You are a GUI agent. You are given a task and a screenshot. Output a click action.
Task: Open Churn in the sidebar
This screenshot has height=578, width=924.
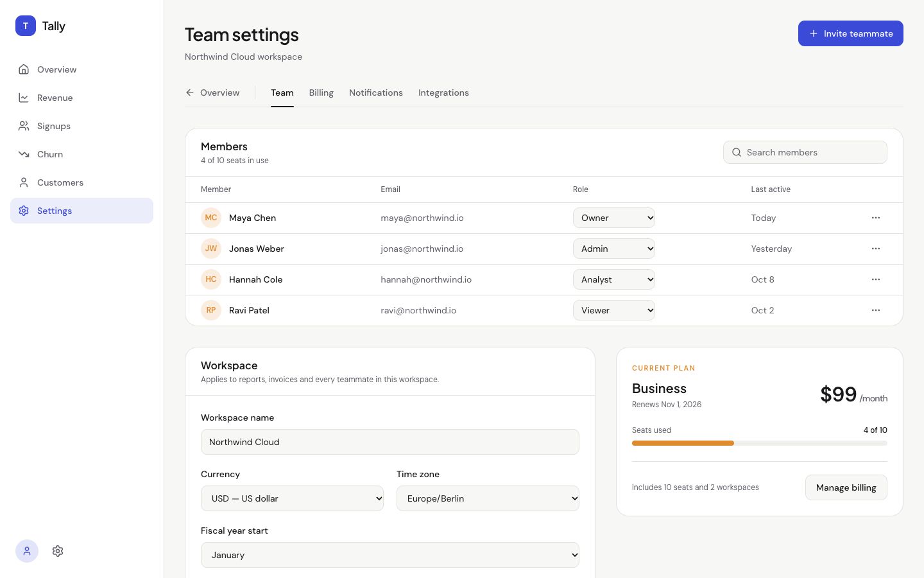click(81, 154)
